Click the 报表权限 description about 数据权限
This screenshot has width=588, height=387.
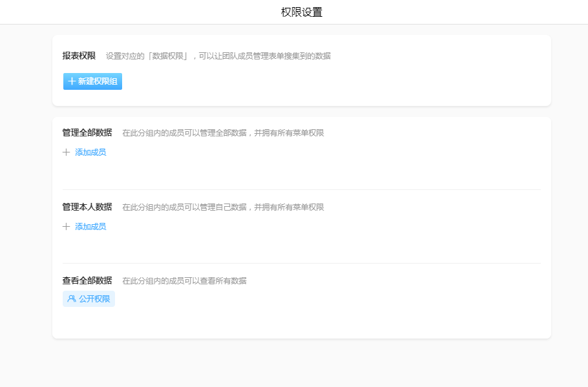coord(218,56)
